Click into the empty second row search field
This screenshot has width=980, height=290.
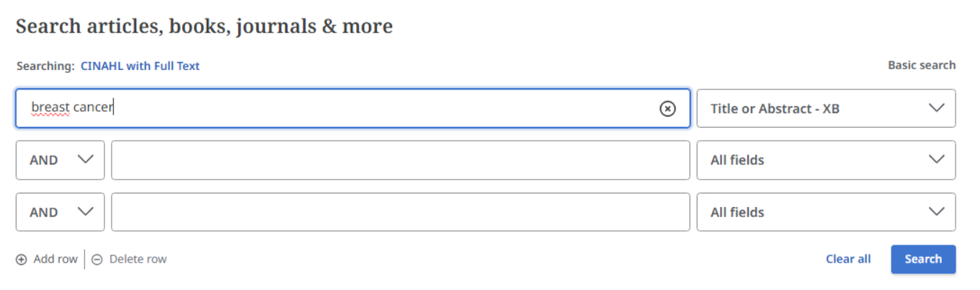point(400,160)
